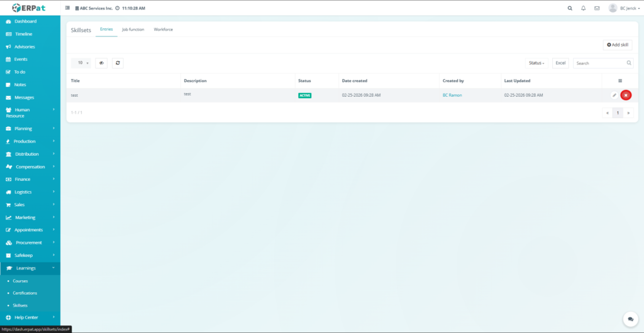Open the notifications bell

coord(583,8)
